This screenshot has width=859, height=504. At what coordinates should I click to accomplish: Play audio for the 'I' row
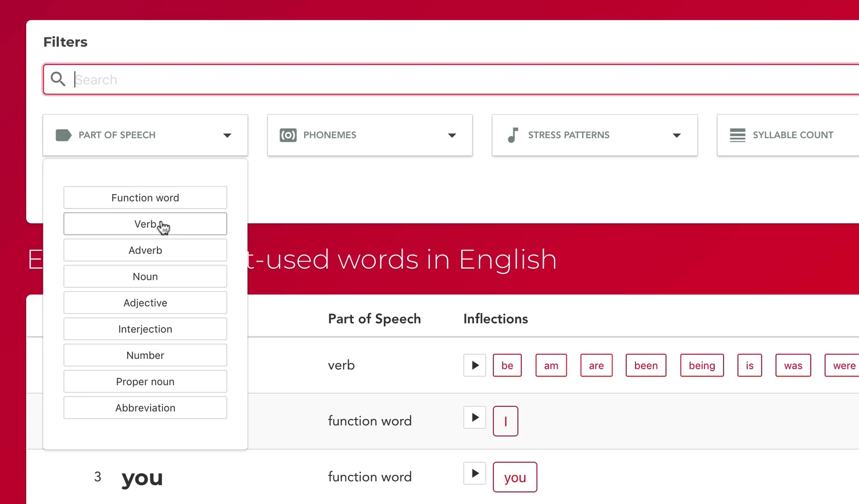pos(475,417)
